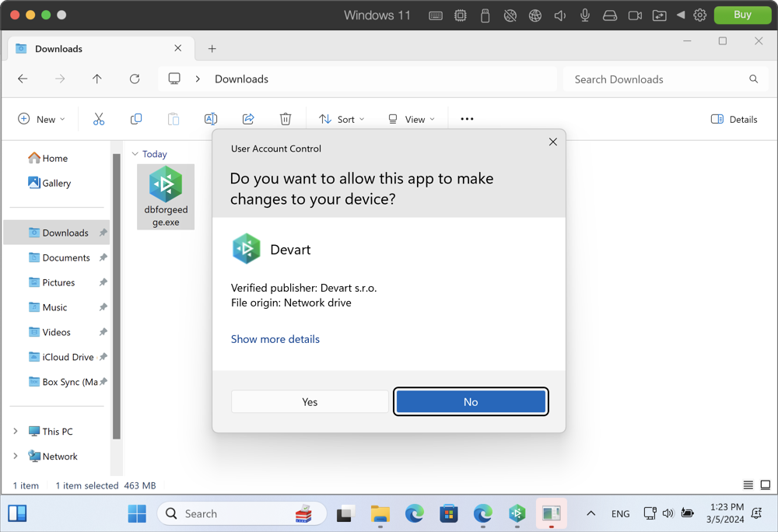Select Network in the sidebar
Image resolution: width=778 pixels, height=532 pixels.
click(x=53, y=456)
